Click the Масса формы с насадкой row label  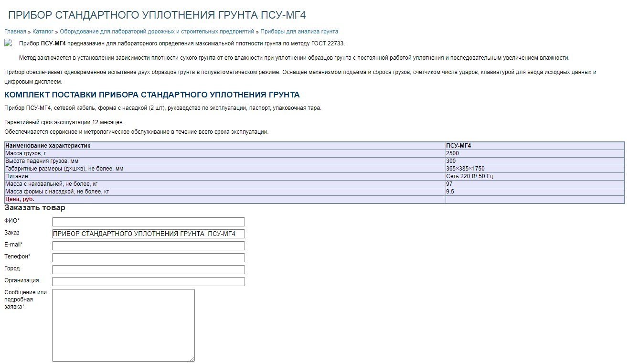coord(57,192)
